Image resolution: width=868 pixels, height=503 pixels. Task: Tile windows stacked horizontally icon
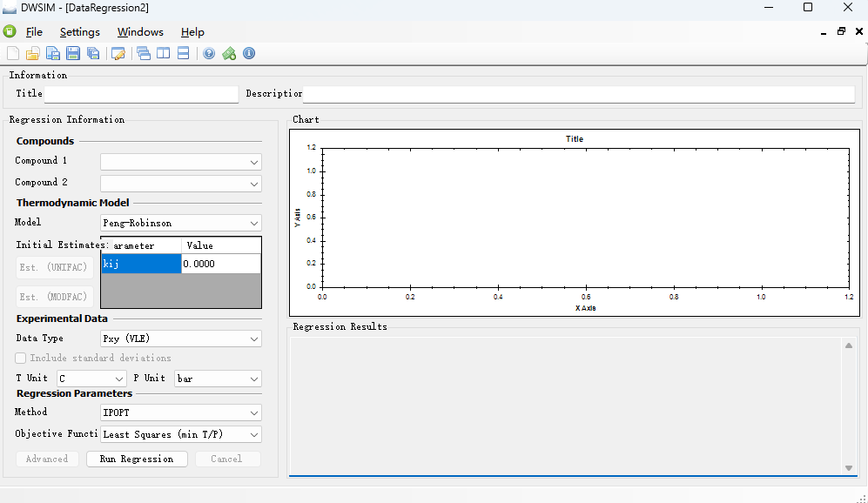[183, 54]
